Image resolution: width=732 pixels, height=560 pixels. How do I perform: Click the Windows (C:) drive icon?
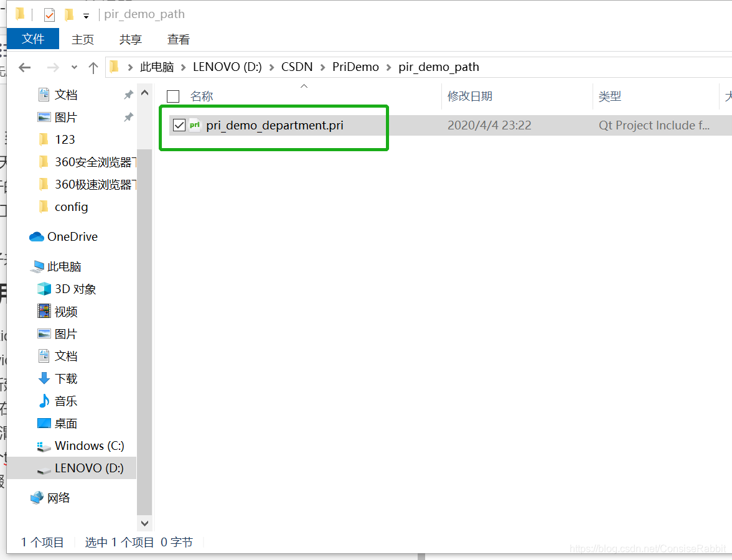[x=44, y=446]
